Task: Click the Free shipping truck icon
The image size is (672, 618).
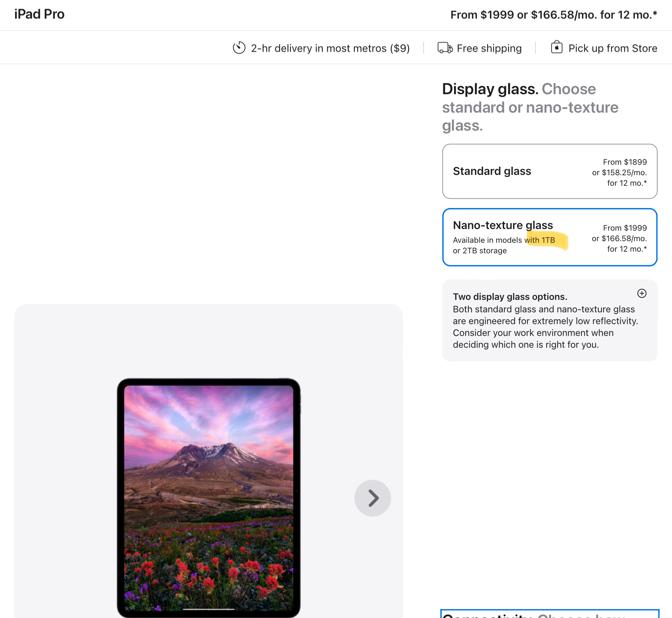Action: click(x=445, y=48)
